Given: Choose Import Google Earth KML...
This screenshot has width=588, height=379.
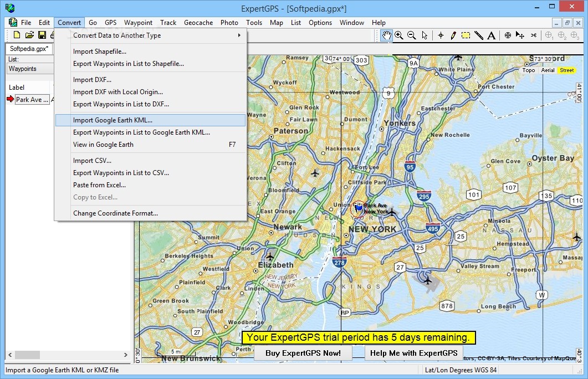Looking at the screenshot, I should pyautogui.click(x=150, y=120).
